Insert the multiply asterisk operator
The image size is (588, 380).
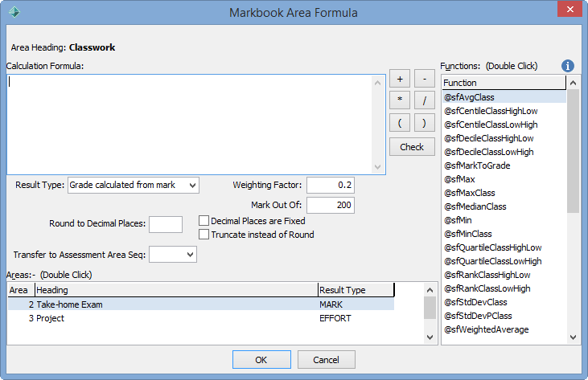point(400,100)
